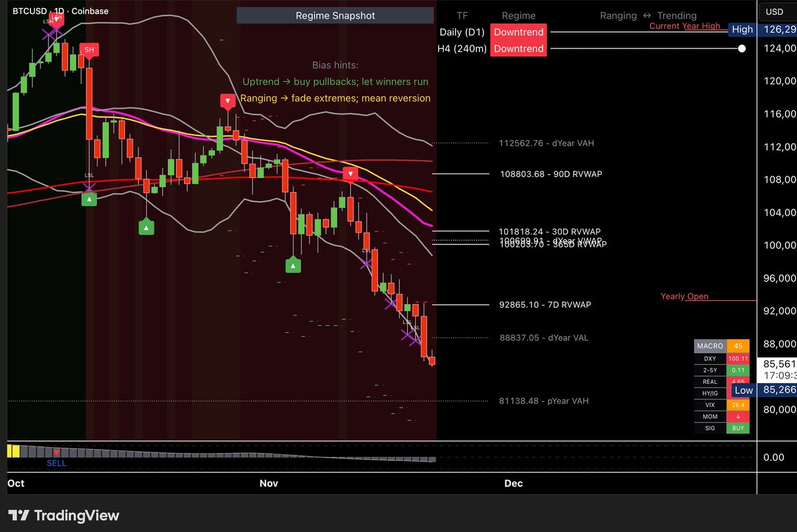
Task: Click the H4 (240m) row label
Action: coord(462,48)
